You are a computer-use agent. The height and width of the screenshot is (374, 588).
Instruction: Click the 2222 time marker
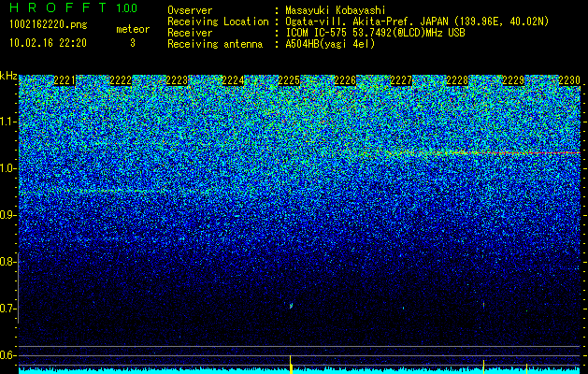point(121,80)
